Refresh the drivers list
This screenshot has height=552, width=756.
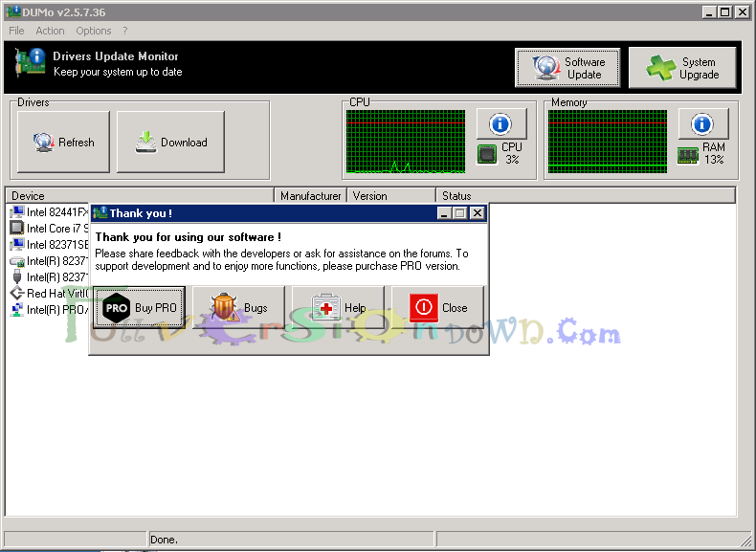point(63,142)
